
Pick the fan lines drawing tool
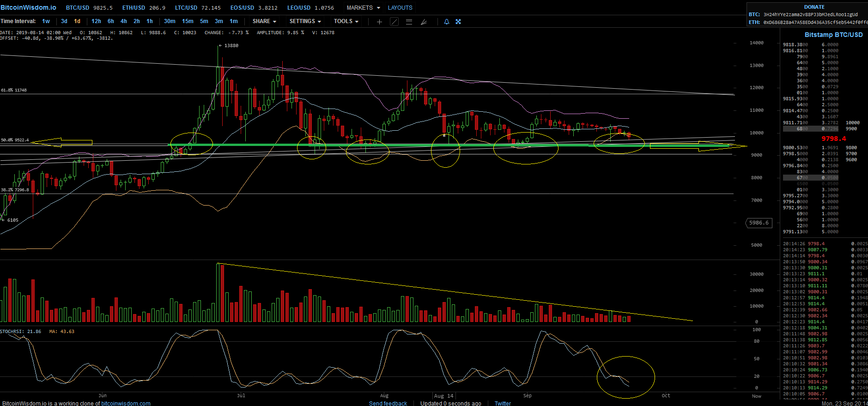(x=424, y=22)
